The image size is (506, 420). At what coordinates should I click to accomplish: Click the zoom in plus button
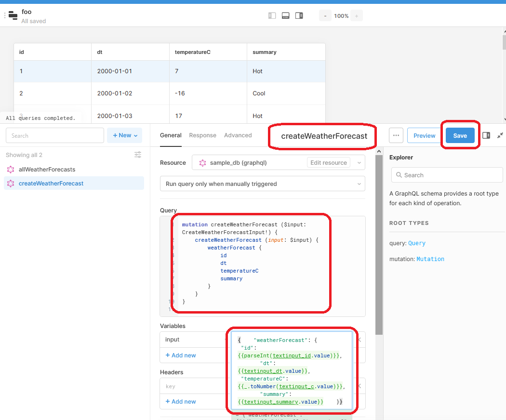[357, 16]
